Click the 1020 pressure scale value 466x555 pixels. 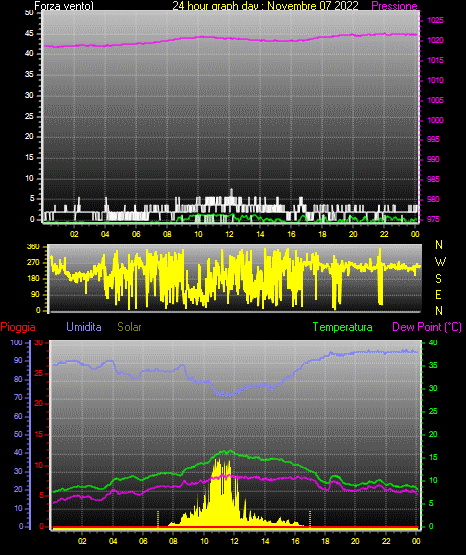[435, 40]
